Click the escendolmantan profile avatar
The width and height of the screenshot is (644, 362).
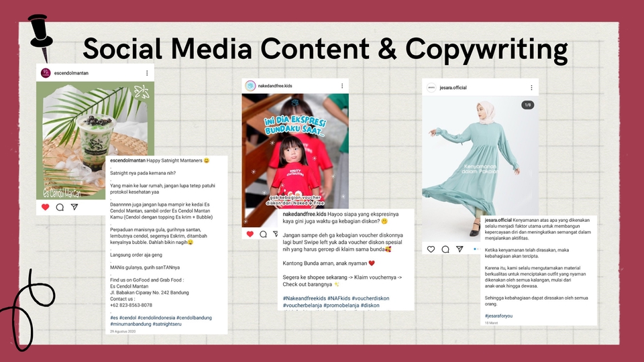pos(46,73)
